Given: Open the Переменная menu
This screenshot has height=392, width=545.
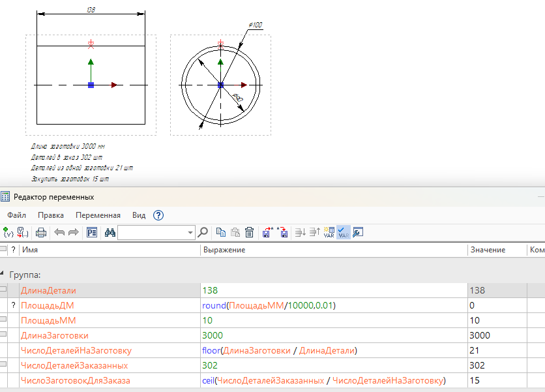Looking at the screenshot, I should pyautogui.click(x=98, y=215).
